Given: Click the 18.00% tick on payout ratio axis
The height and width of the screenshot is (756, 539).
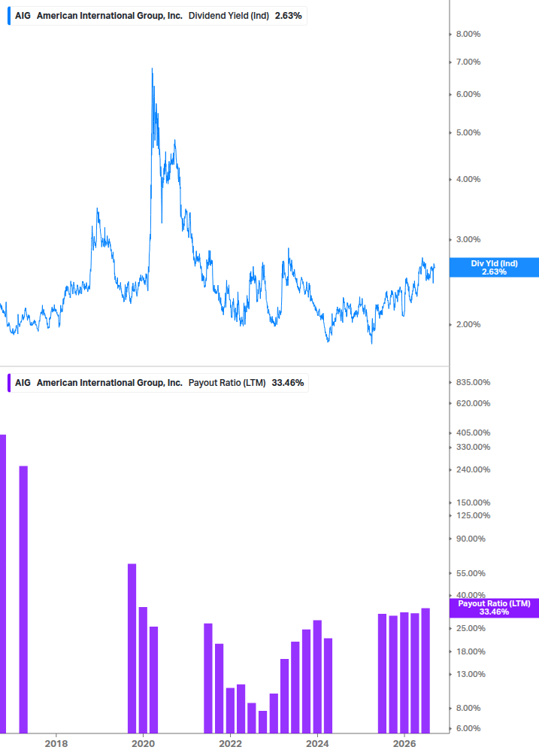Looking at the screenshot, I should coord(471,652).
